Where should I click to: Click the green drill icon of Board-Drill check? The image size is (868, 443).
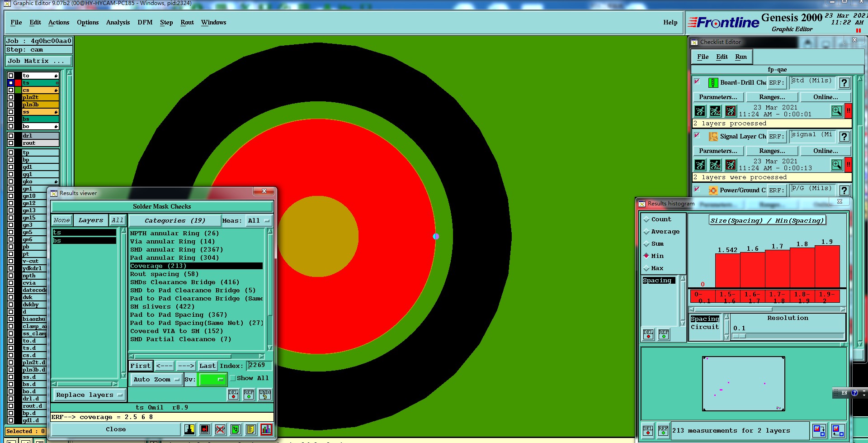point(713,83)
